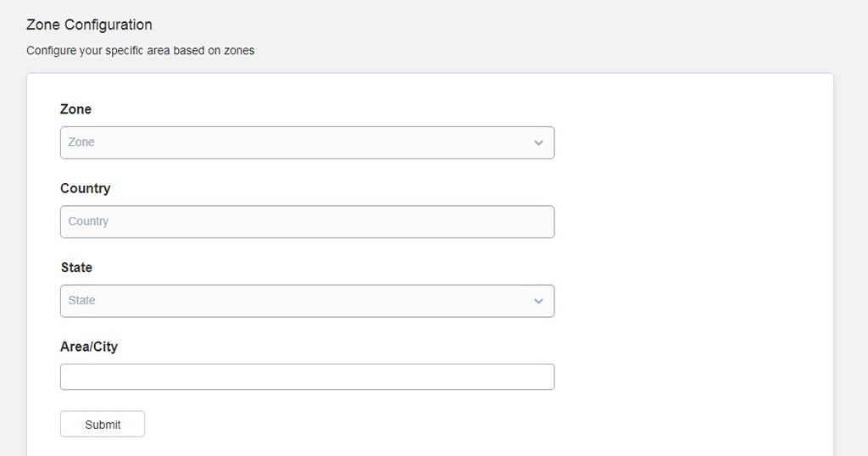Screen dimensions: 868x456
Task: Select the Zone Configuration page heading
Action: point(89,25)
